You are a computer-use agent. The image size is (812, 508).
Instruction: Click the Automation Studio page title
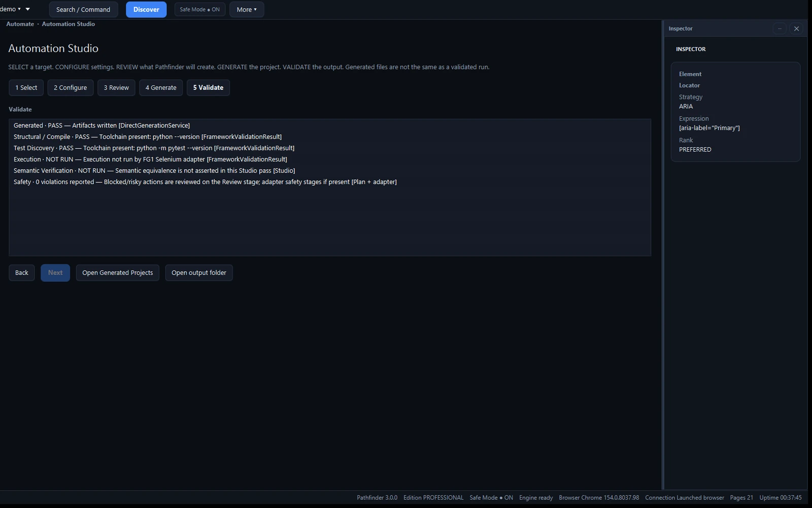[53, 48]
